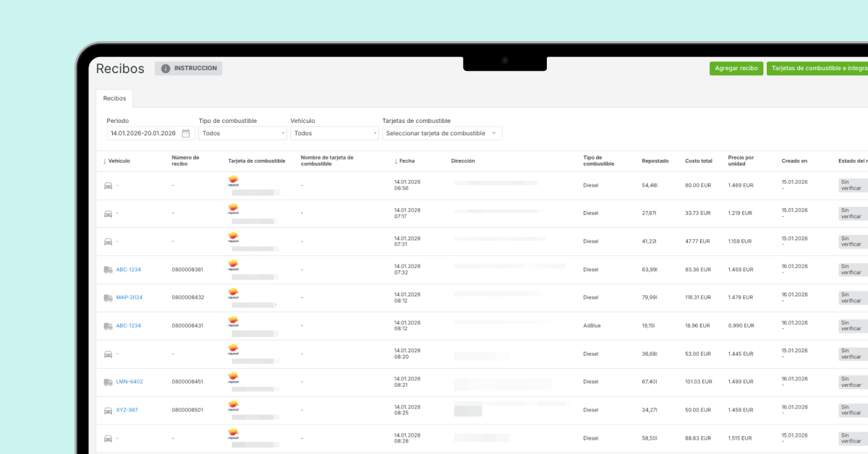Click the truck icon for LMN-6402 row
Image resolution: width=868 pixels, height=454 pixels.
pyautogui.click(x=108, y=382)
